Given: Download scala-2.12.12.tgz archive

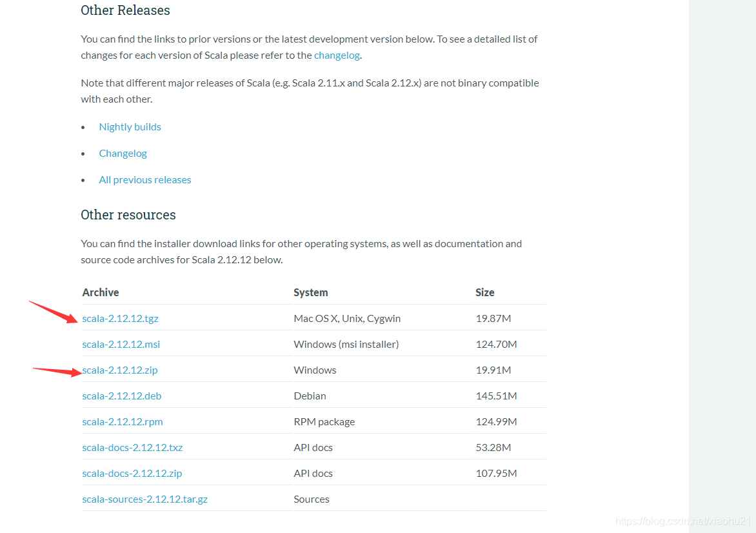Looking at the screenshot, I should [x=120, y=318].
